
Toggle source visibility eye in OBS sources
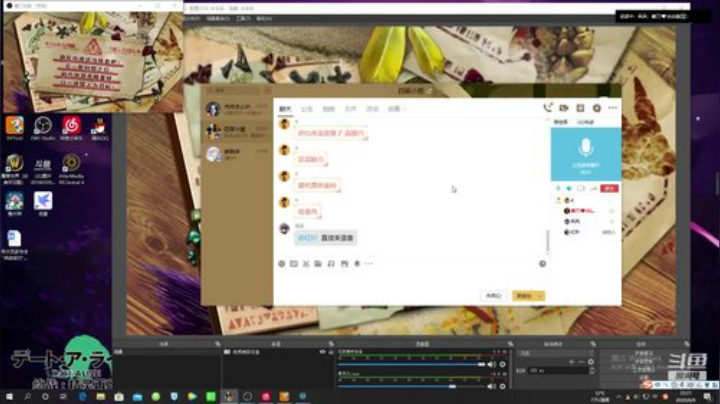[x=322, y=352]
